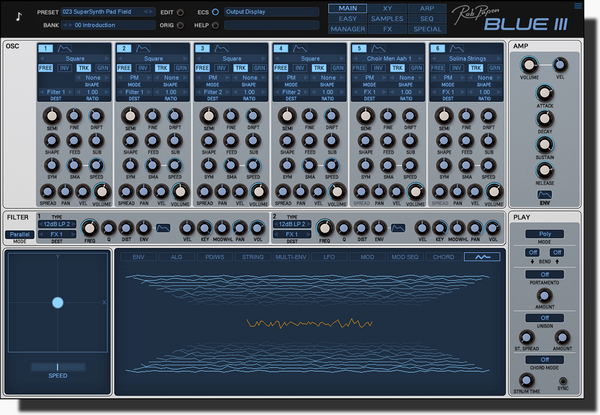This screenshot has width=600, height=415.
Task: Switch to the ARP page tab
Action: pos(427,8)
